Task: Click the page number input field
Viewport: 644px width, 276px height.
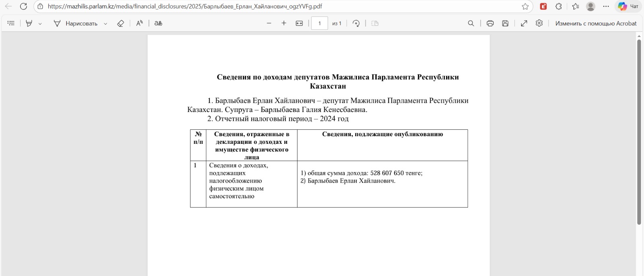Action: 320,23
